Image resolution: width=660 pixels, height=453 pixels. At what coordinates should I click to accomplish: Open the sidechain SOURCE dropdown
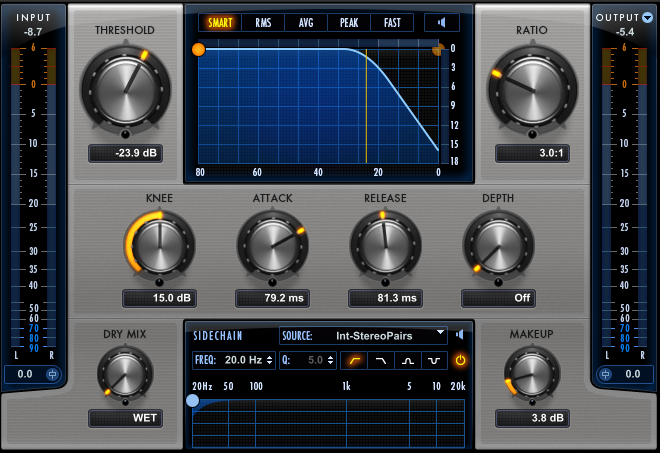point(363,336)
